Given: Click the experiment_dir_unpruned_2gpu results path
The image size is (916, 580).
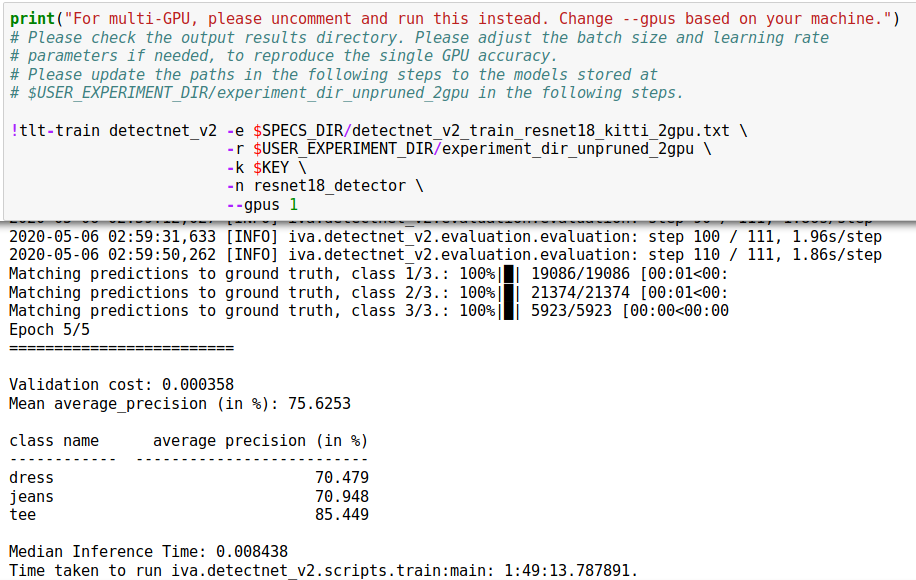Looking at the screenshot, I should 568,149.
